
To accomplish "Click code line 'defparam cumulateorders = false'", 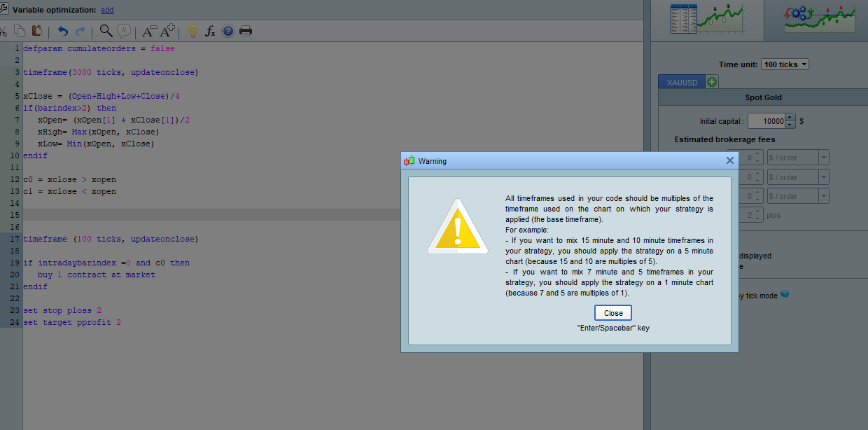I will (x=99, y=48).
